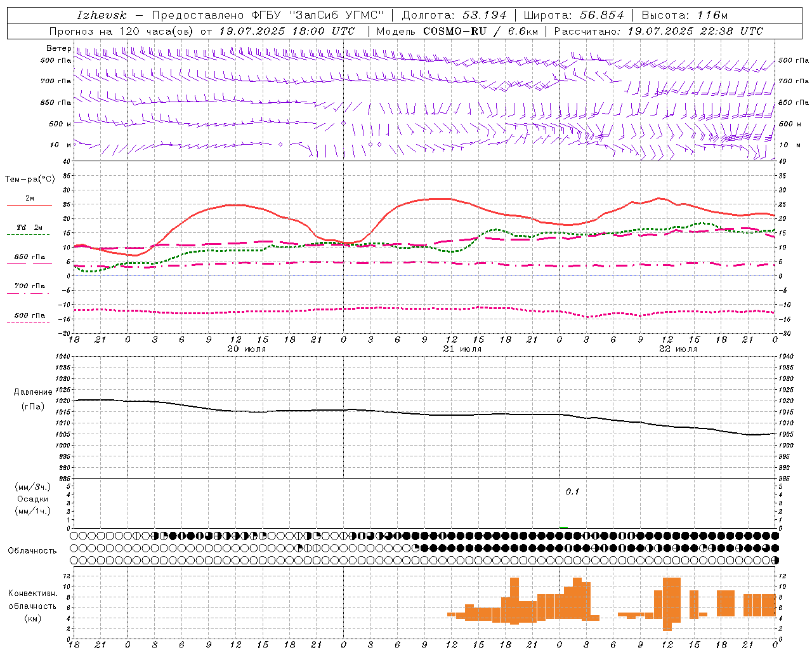Click the Долгота: 53.194 value
The image size is (812, 650).
[454, 15]
